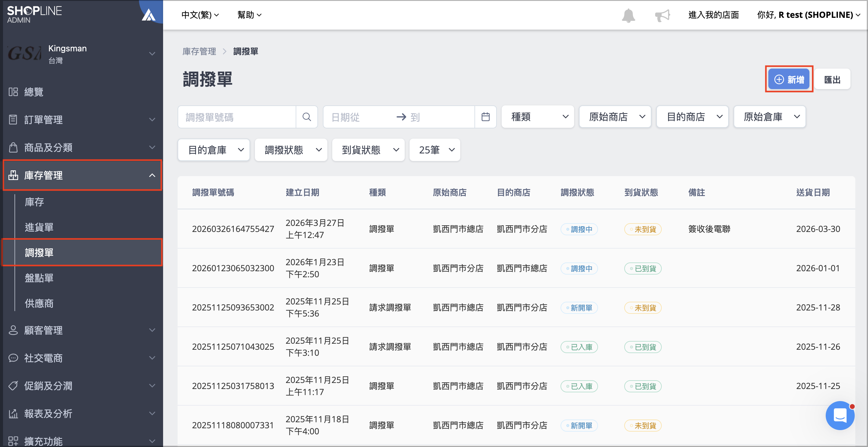The height and width of the screenshot is (447, 868).
Task: Click the overview dashboard icon
Action: (x=13, y=92)
